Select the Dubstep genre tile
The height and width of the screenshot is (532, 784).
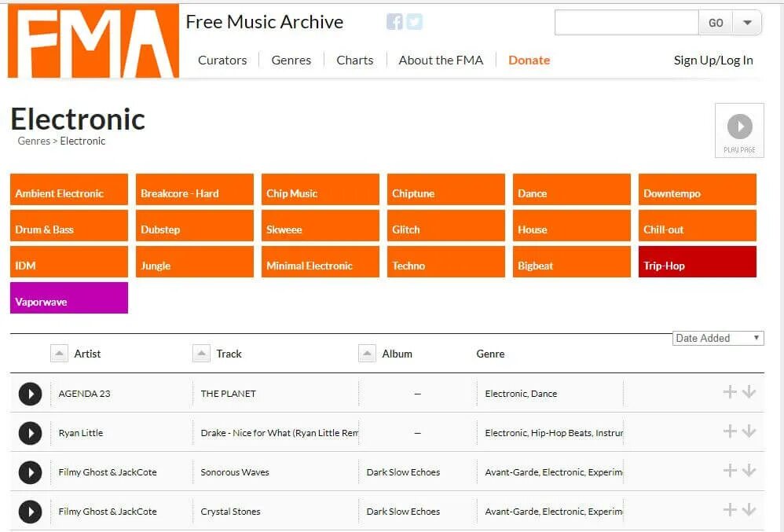195,226
